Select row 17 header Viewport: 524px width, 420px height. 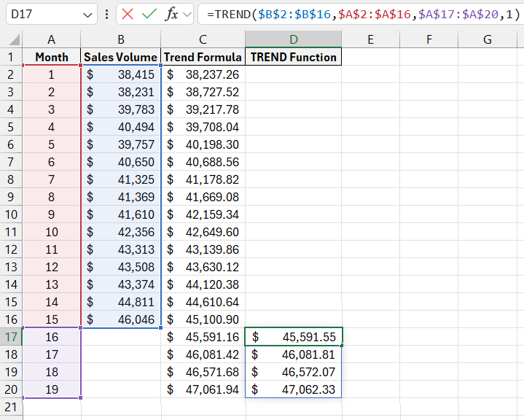click(11, 337)
